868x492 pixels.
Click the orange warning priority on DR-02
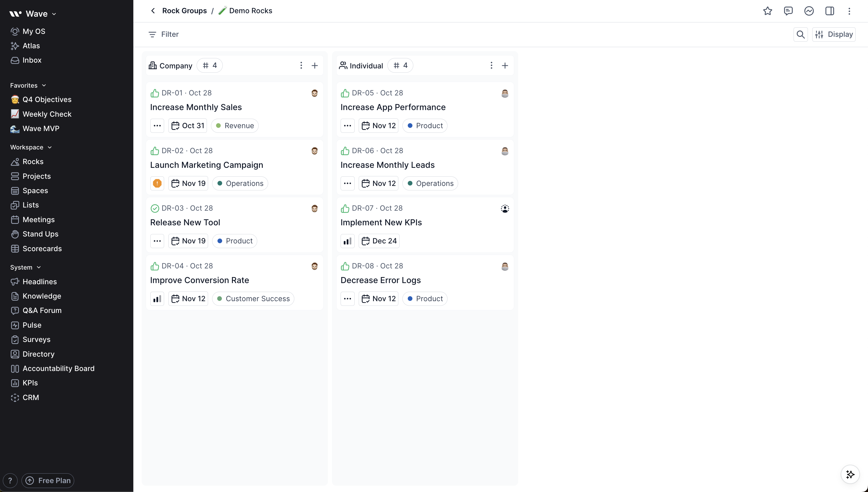tap(157, 183)
